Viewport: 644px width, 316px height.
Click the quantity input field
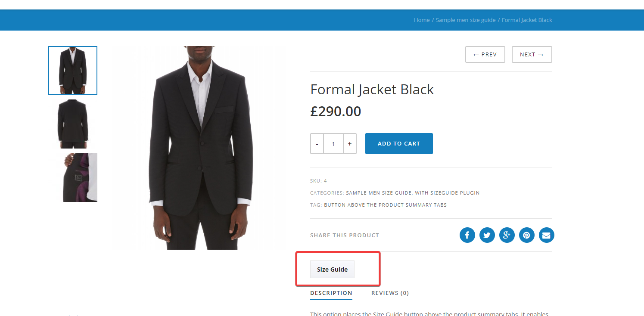click(x=333, y=144)
